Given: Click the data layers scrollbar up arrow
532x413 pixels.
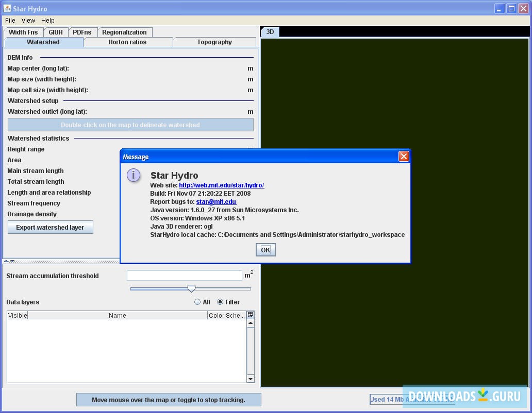Looking at the screenshot, I should pyautogui.click(x=251, y=323).
